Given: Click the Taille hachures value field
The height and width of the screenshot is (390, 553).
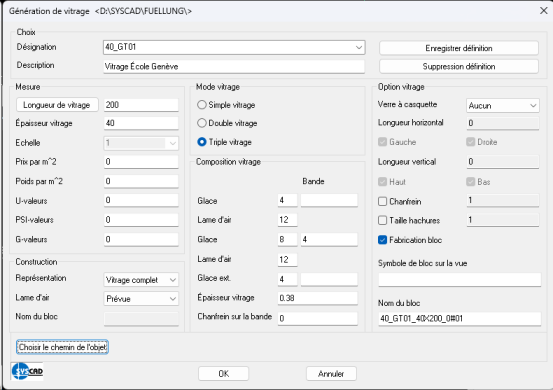Looking at the screenshot, I should [x=503, y=220].
